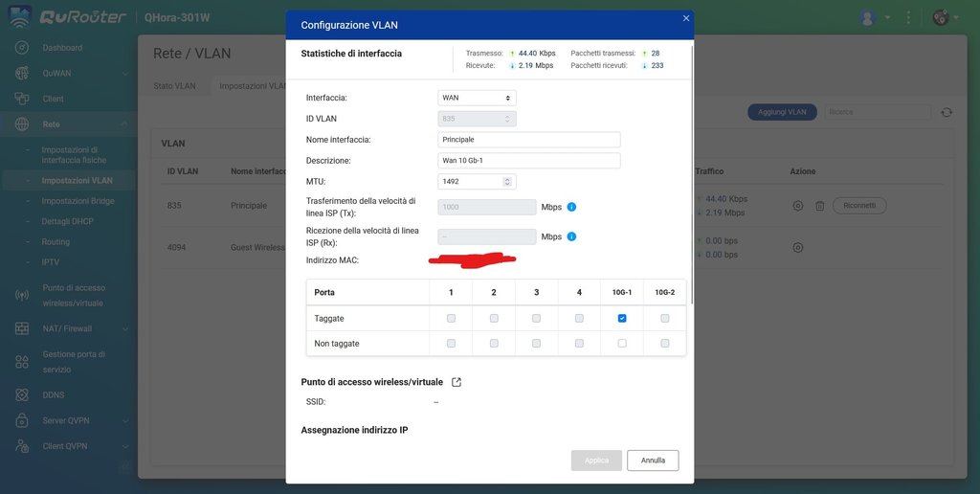Click the NAT/Firewall brick icon

[x=22, y=328]
